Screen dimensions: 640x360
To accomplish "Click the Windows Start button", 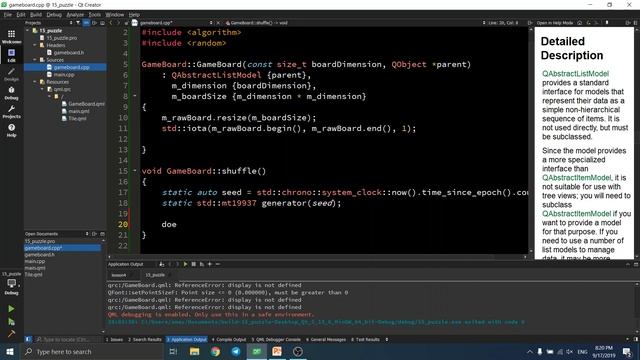I will tap(10, 351).
